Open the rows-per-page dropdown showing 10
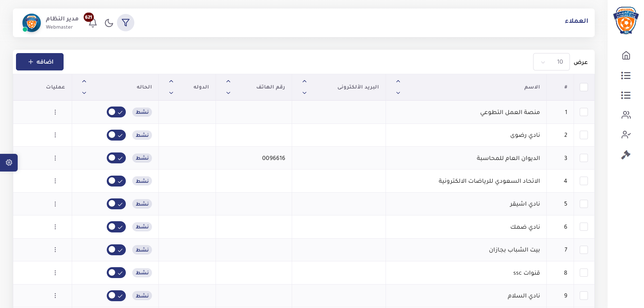 point(551,62)
